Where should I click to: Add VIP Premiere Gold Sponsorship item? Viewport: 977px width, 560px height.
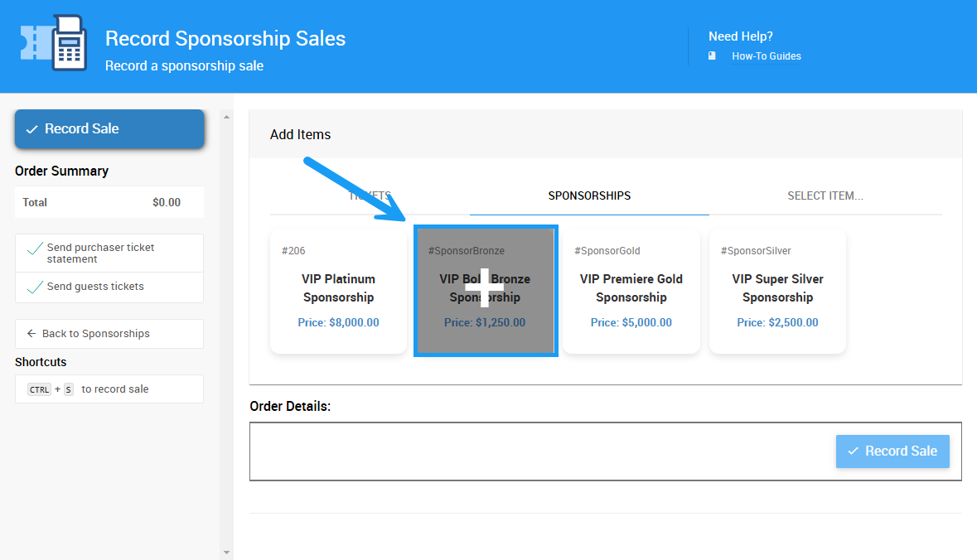coord(631,292)
